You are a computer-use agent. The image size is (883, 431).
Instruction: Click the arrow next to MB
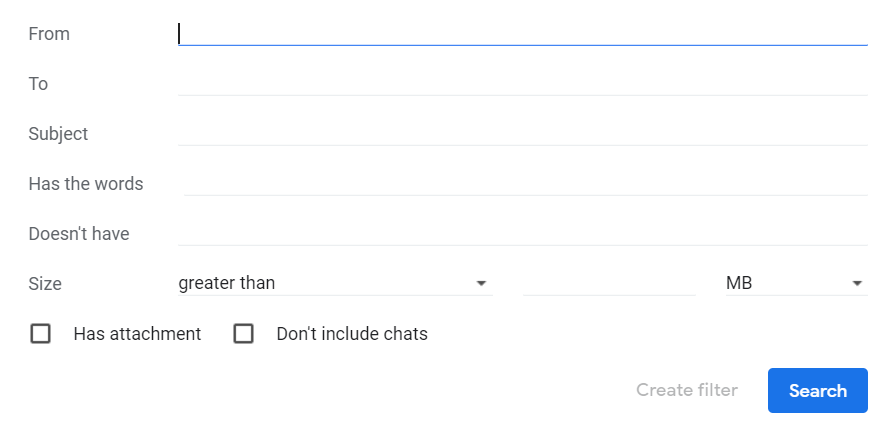point(857,284)
